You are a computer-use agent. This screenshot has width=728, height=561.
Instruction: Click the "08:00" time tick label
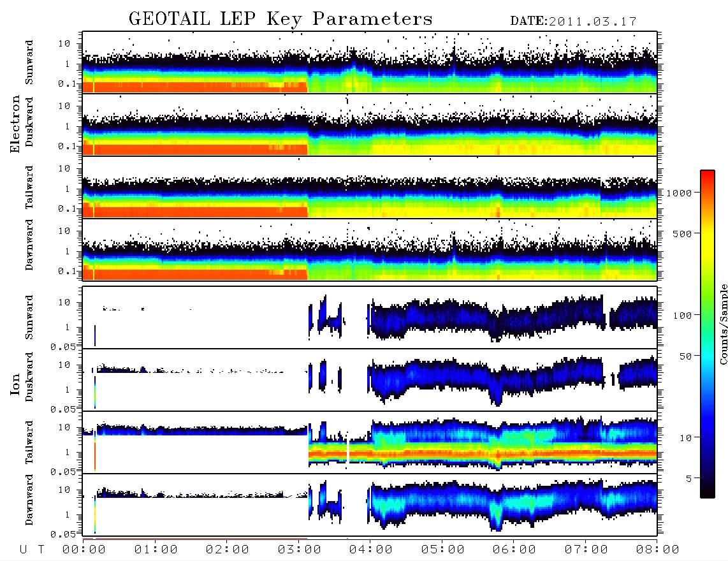(x=657, y=550)
